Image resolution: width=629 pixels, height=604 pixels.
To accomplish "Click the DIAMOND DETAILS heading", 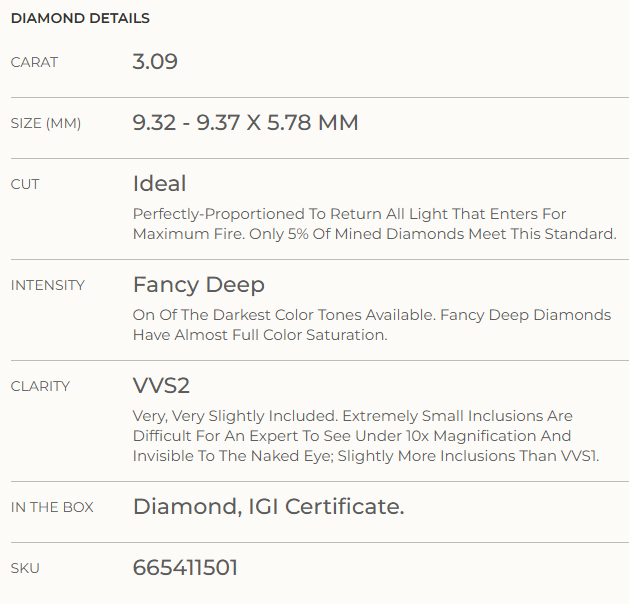I will pos(80,18).
